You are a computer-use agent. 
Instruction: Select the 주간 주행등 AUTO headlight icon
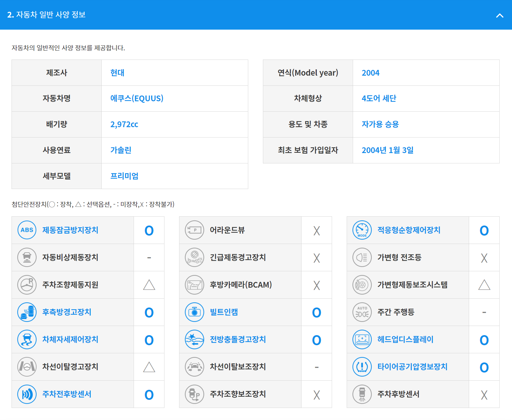point(362,312)
